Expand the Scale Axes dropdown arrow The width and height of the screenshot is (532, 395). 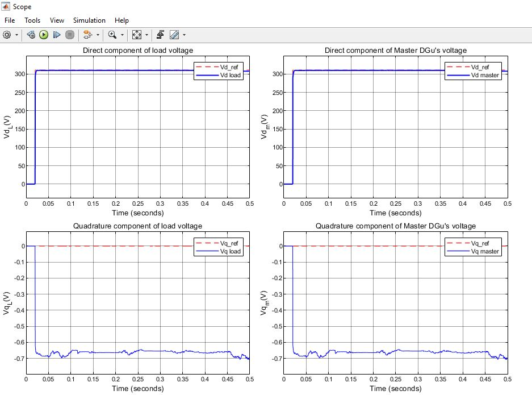pos(146,35)
